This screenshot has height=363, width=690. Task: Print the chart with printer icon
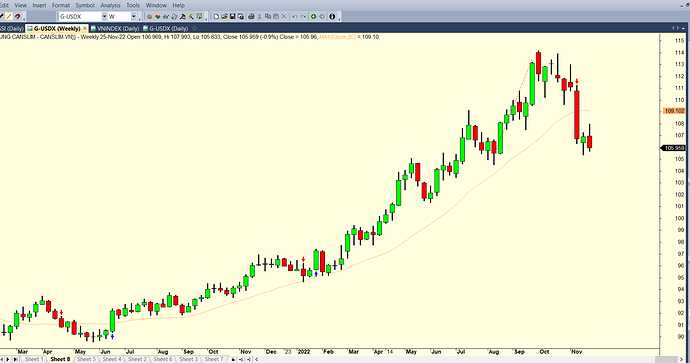(x=251, y=17)
